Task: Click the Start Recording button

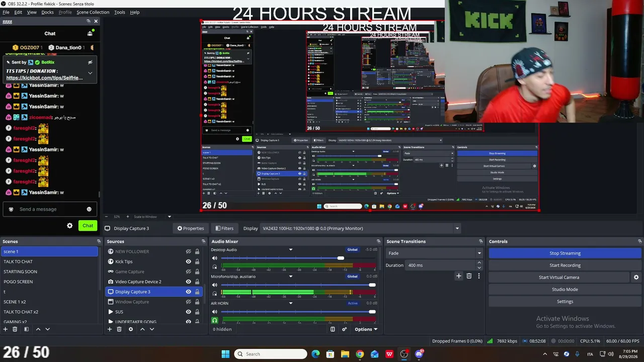Action: [565, 265]
